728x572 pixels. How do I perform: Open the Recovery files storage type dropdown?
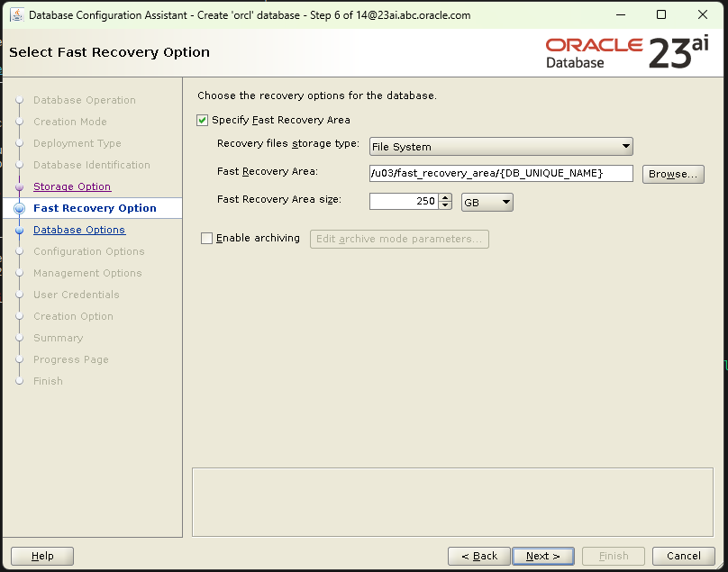point(501,147)
